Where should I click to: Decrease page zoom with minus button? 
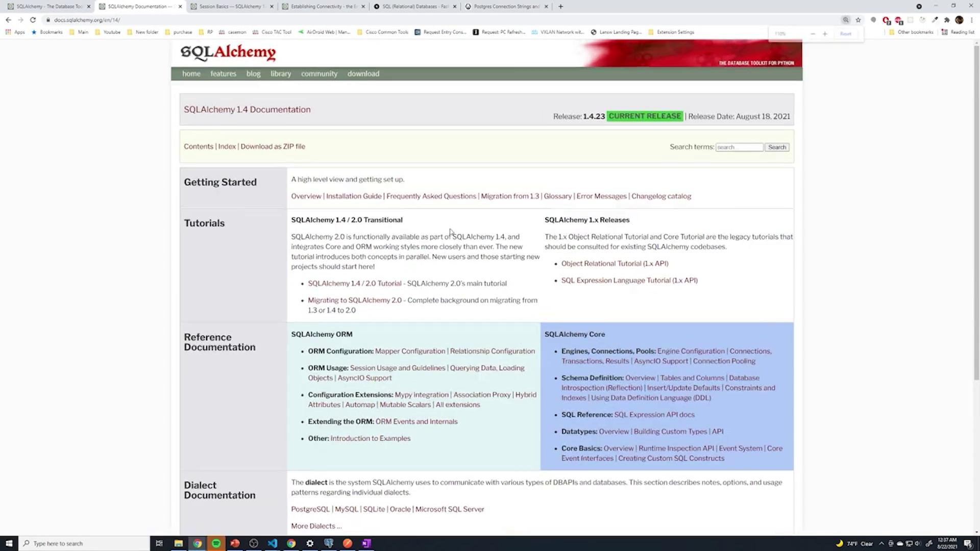pos(813,34)
